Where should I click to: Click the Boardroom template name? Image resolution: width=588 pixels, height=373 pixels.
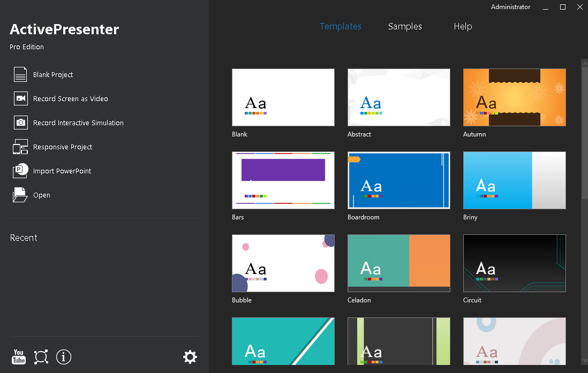[364, 217]
